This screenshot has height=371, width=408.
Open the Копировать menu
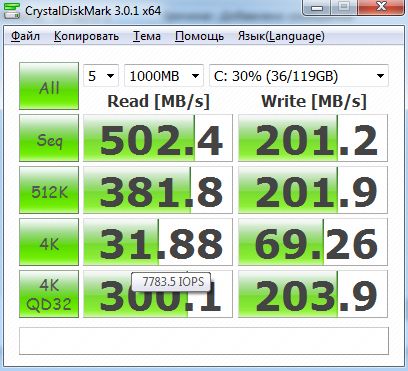tap(86, 36)
